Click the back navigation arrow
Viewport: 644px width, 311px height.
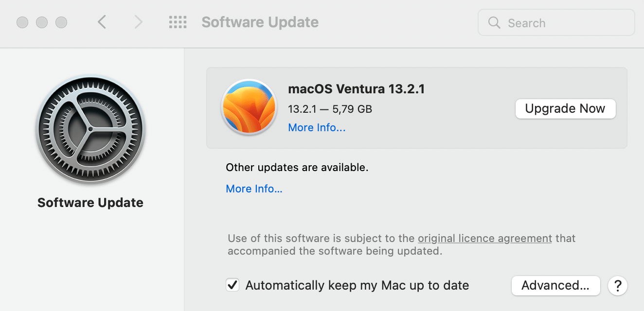click(x=101, y=22)
